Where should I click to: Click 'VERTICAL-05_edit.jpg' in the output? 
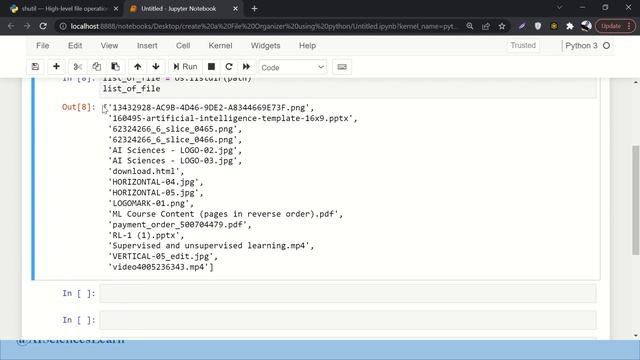pyautogui.click(x=163, y=256)
